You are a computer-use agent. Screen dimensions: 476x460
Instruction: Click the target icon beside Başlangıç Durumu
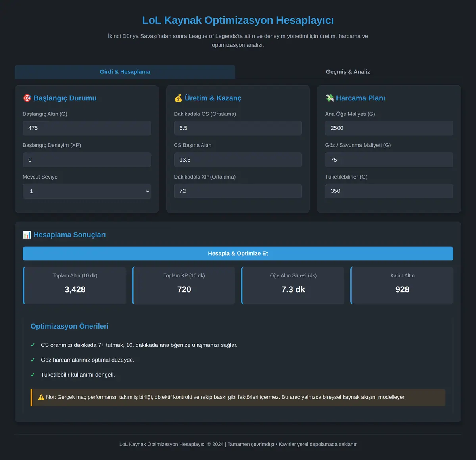[x=27, y=98]
